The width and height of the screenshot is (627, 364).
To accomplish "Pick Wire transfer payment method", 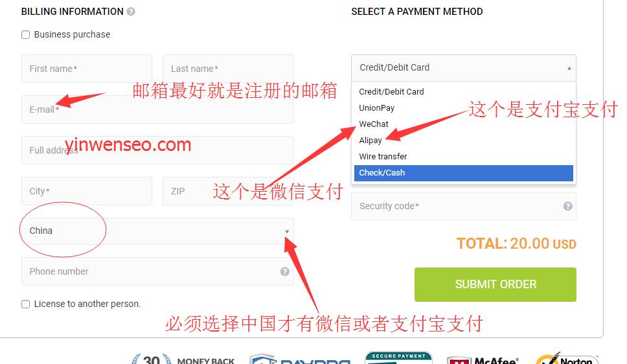I will point(383,157).
